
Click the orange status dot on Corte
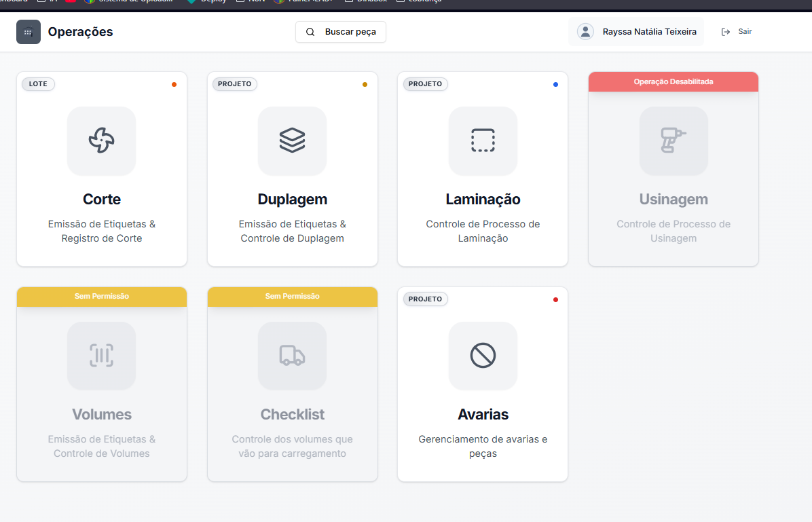pos(174,85)
